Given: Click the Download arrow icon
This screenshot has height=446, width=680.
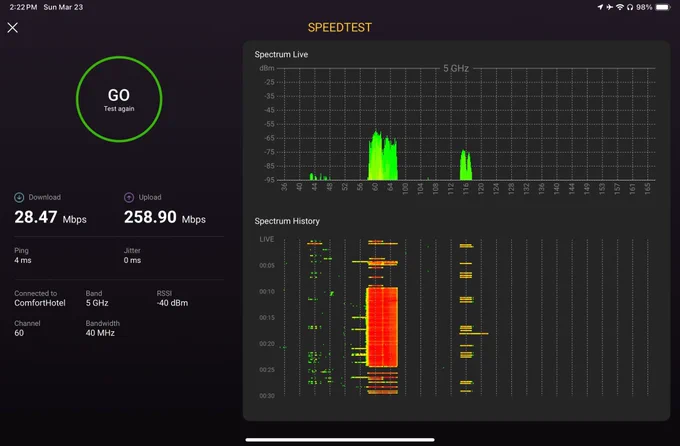Looking at the screenshot, I should pos(19,197).
